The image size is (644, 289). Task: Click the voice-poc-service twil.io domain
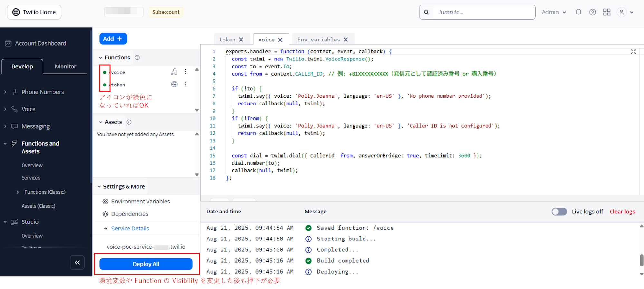pos(146,247)
